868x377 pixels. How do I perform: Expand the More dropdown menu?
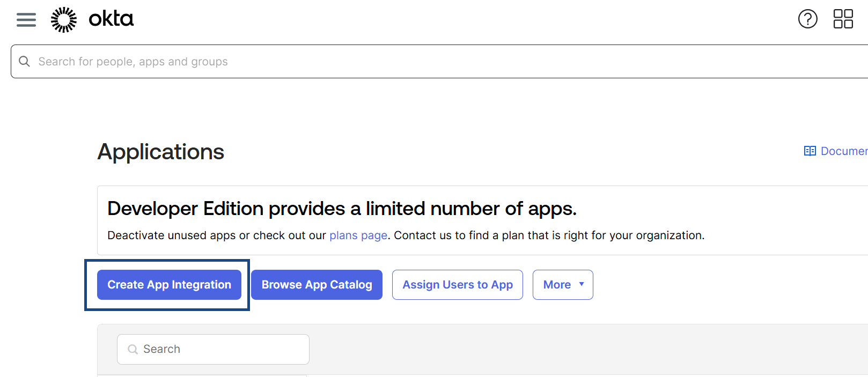point(557,285)
